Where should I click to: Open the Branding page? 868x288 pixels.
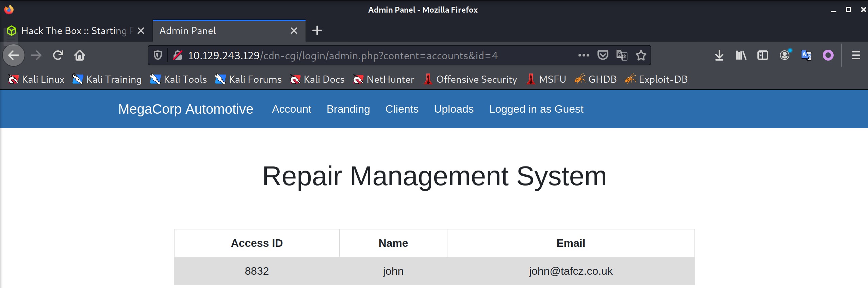[x=348, y=109]
